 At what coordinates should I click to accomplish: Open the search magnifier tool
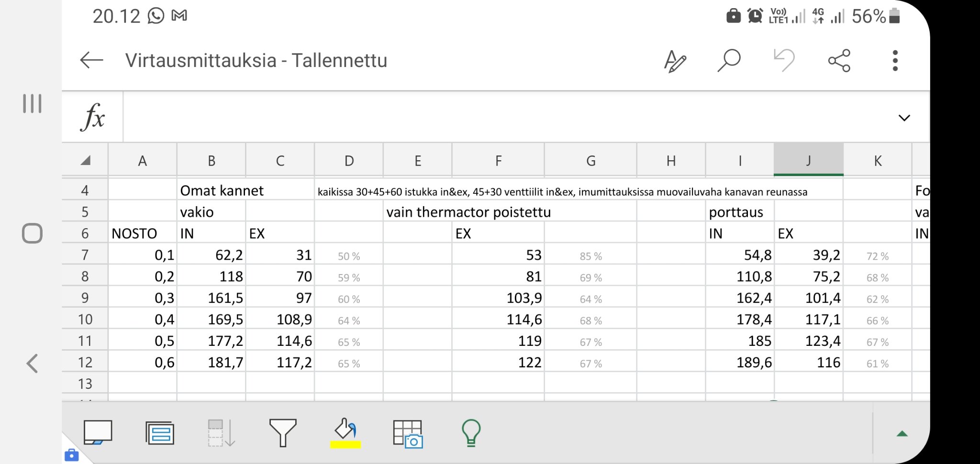(x=729, y=61)
